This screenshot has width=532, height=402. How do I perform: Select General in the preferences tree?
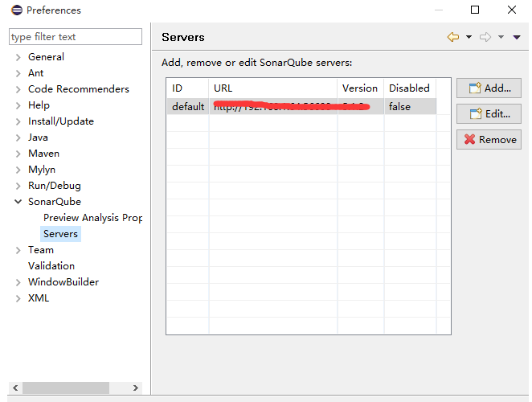pos(46,57)
